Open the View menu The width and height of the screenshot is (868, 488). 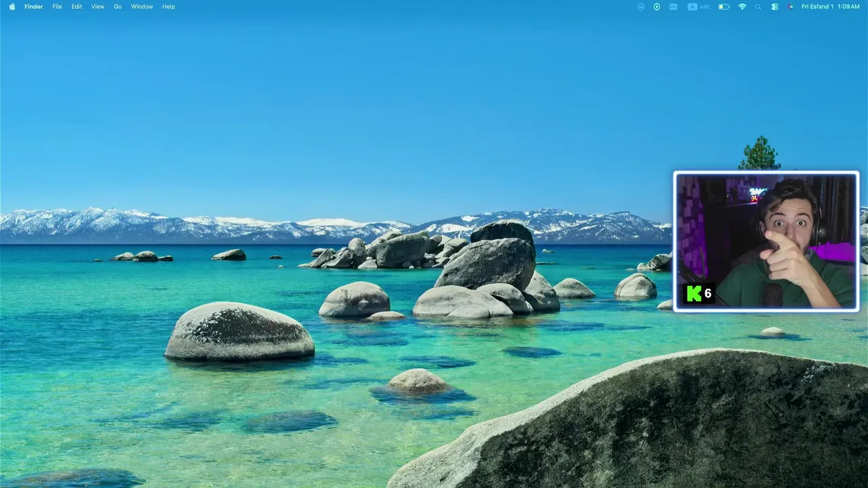(98, 6)
